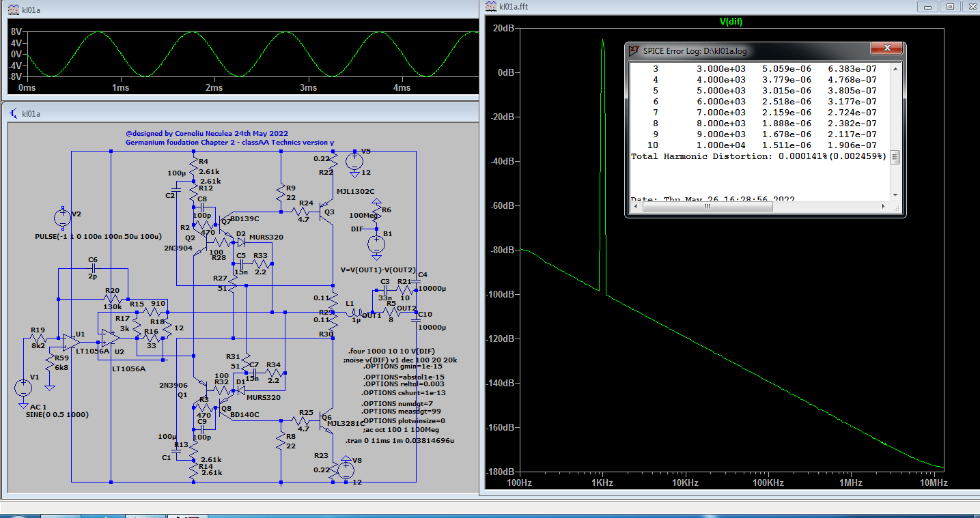This screenshot has width=980, height=518.
Task: Select the V1 sine input source symbol
Action: 23,388
